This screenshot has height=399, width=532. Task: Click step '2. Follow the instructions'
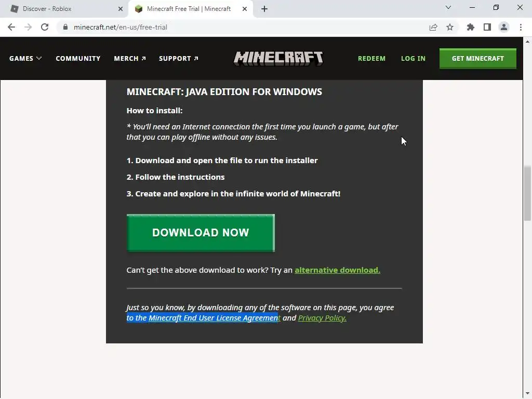[176, 177]
